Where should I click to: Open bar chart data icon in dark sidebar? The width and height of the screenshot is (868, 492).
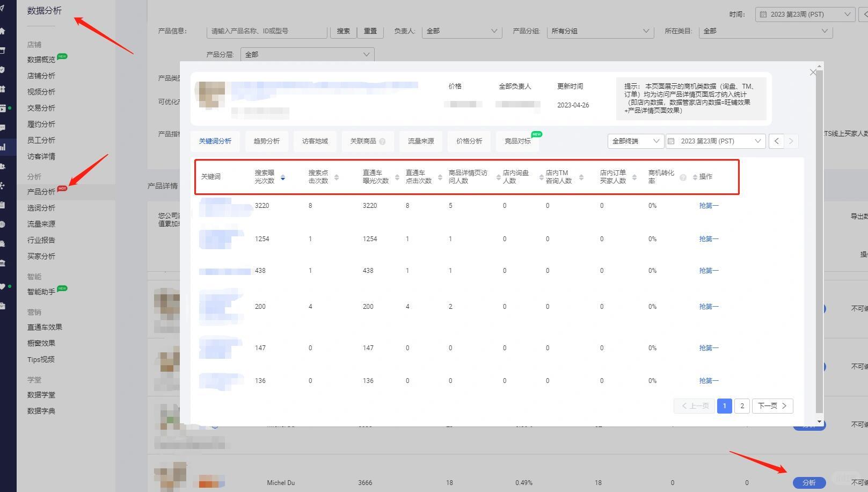coord(3,147)
